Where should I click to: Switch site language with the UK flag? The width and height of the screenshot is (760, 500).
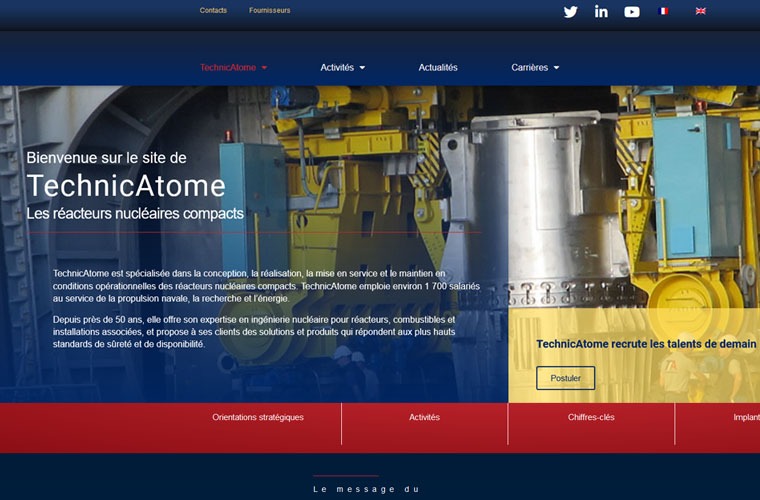(x=700, y=11)
